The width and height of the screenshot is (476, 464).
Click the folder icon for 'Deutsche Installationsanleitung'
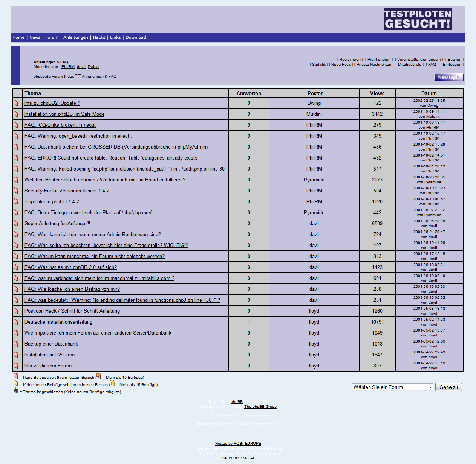[x=16, y=322]
